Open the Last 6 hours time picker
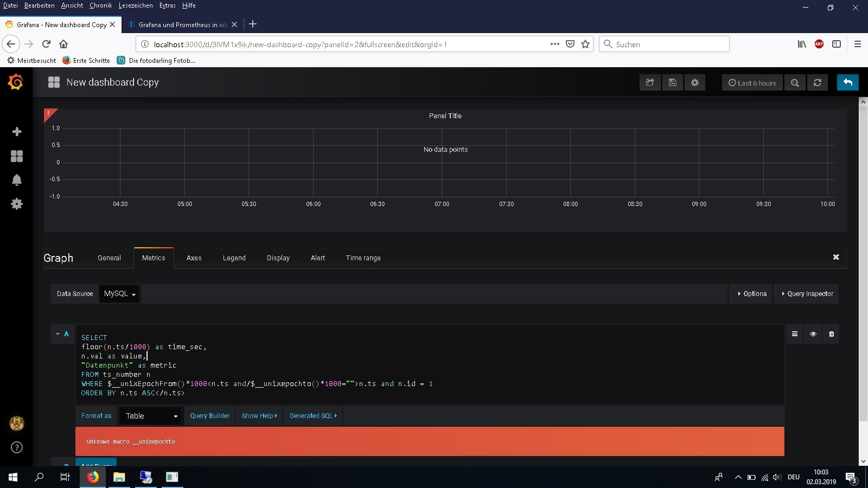The image size is (868, 488). 752,83
